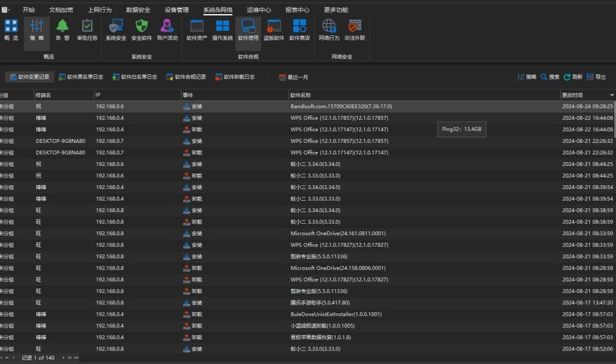This screenshot has width=616, height=364.
Task: Open the 软件黑名单日志 sub-tab
Action: 81,77
